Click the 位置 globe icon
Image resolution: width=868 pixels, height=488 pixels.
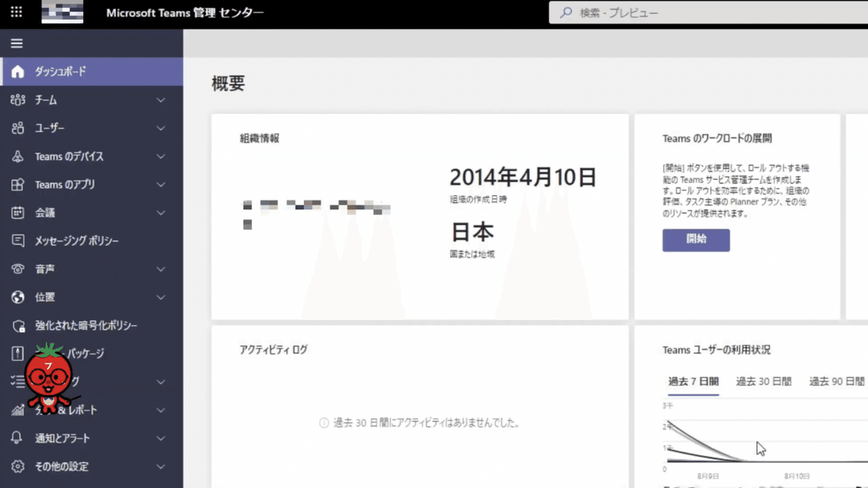18,297
